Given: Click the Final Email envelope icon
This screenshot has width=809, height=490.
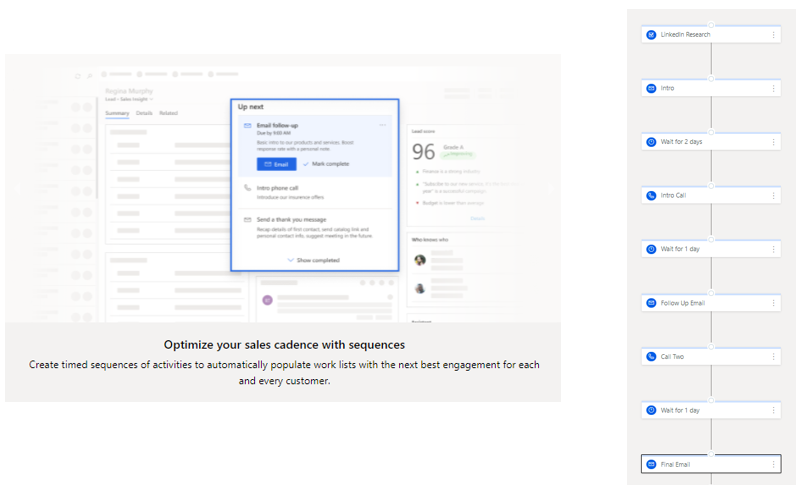Looking at the screenshot, I should 651,465.
